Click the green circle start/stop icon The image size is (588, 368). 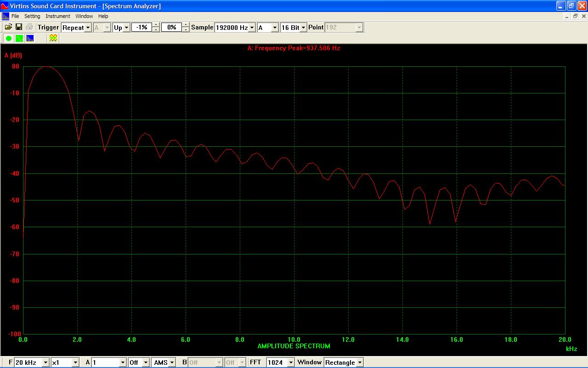click(x=8, y=38)
